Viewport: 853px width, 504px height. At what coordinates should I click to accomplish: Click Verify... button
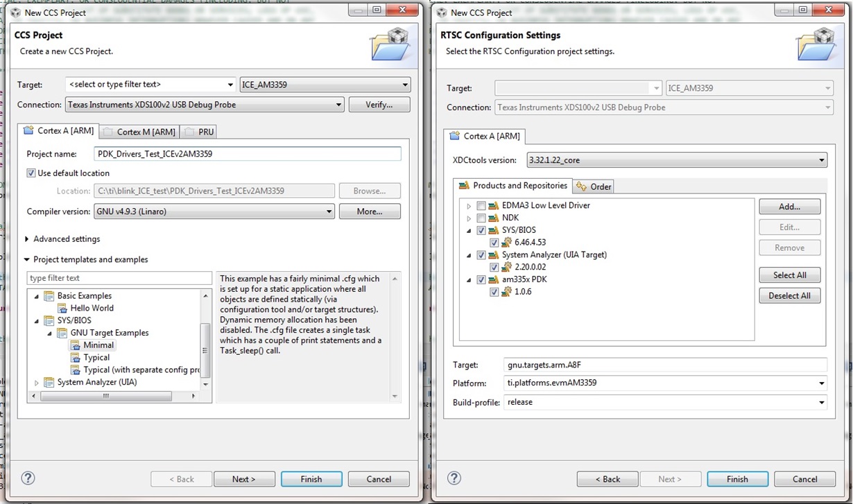379,105
